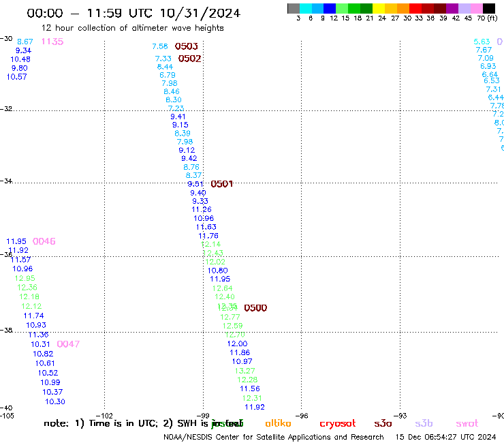Click the 10.30 wave height value
Screen dimensions: 504x443
pyautogui.click(x=55, y=402)
